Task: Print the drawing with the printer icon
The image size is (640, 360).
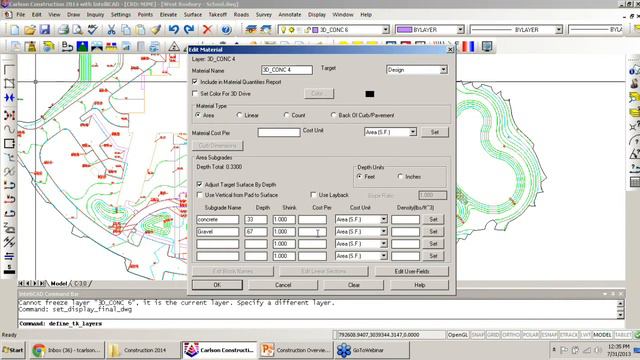Action: tap(63, 30)
